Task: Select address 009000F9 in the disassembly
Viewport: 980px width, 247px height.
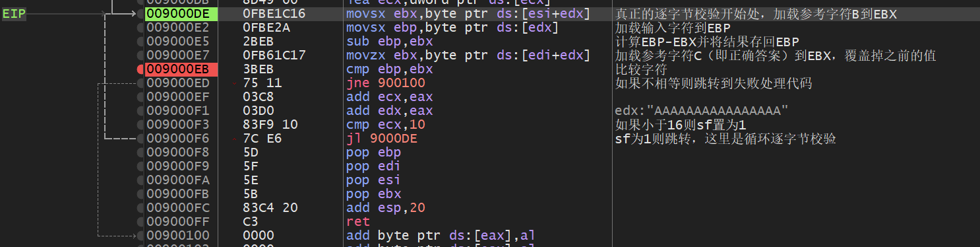Action: pyautogui.click(x=177, y=166)
